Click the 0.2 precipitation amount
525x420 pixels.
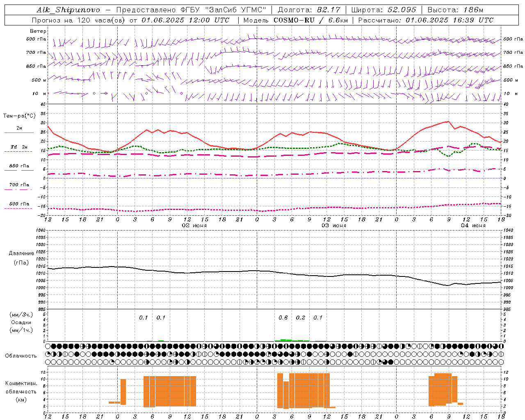301,317
